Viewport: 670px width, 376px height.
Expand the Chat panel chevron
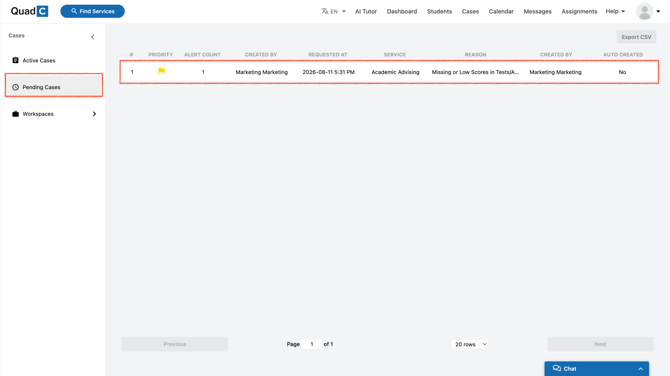pyautogui.click(x=640, y=369)
